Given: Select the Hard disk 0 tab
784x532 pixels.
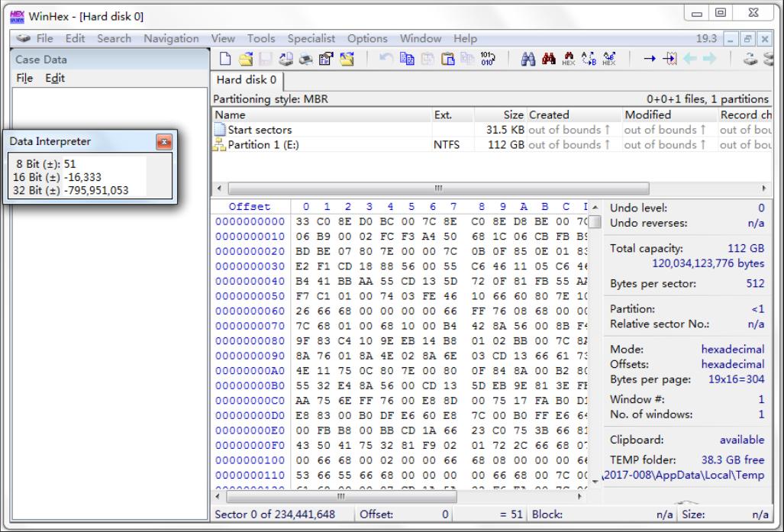Looking at the screenshot, I should [245, 79].
